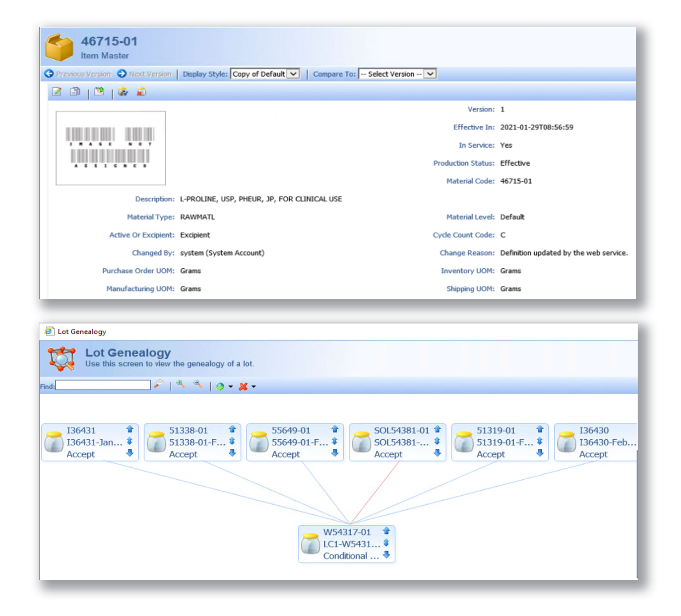
Task: Click the Find magnifier search icon
Action: [159, 384]
